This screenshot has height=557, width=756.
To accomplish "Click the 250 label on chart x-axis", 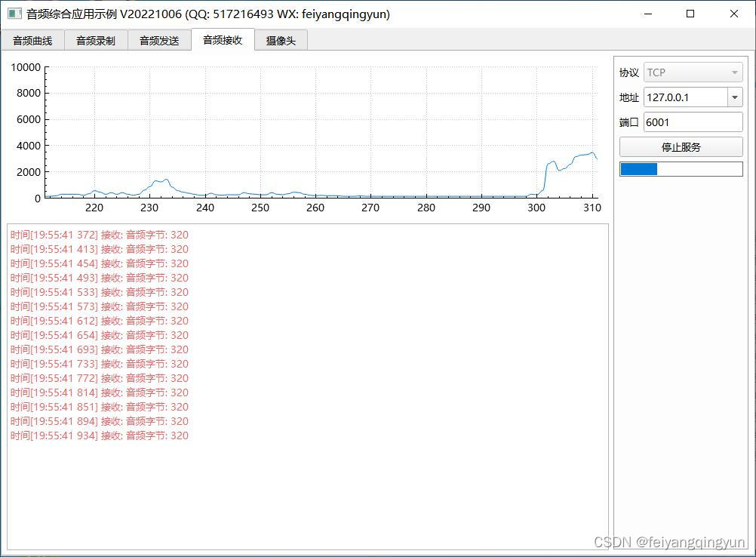I will click(260, 208).
